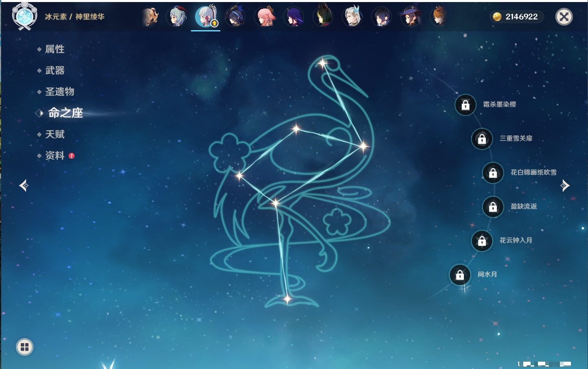The width and height of the screenshot is (588, 369).
Task: Switch to the pink-haired character avatar
Action: pyautogui.click(x=265, y=17)
